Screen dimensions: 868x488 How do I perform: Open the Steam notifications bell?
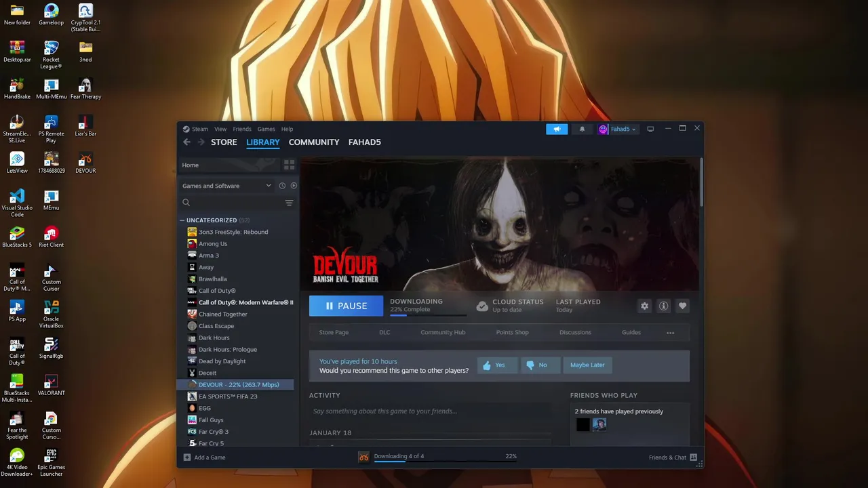click(582, 129)
